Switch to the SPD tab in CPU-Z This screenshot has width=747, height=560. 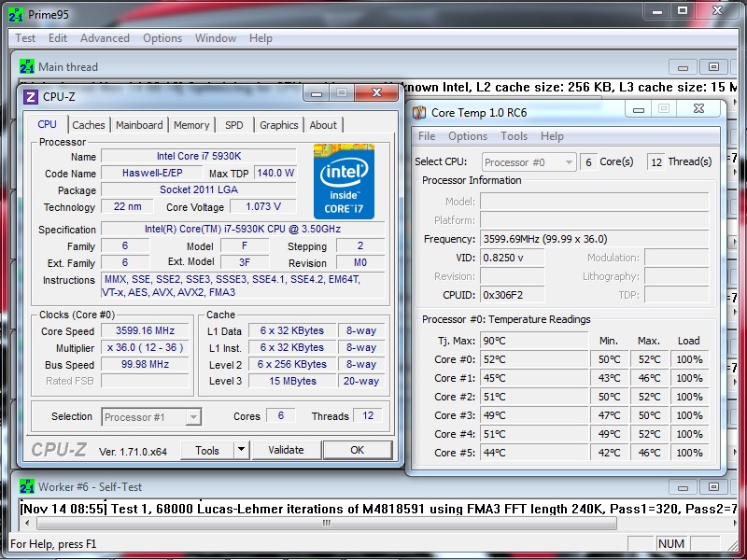point(234,125)
